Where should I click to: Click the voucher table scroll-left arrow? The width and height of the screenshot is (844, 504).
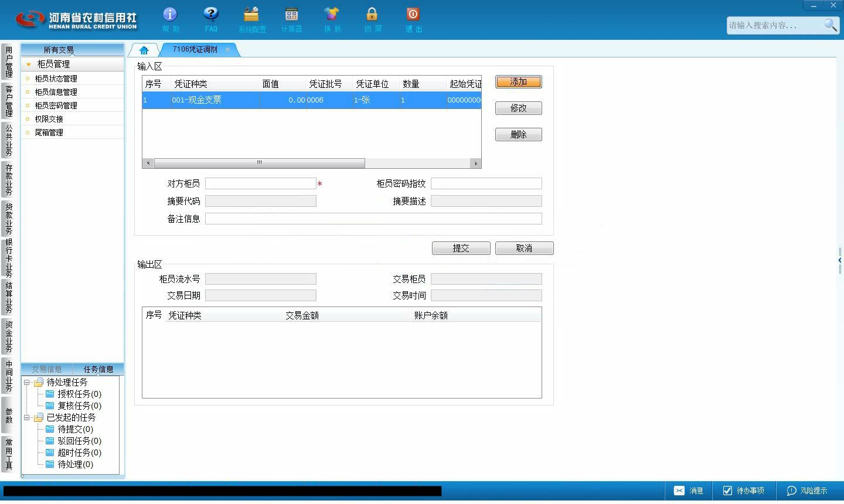(148, 163)
